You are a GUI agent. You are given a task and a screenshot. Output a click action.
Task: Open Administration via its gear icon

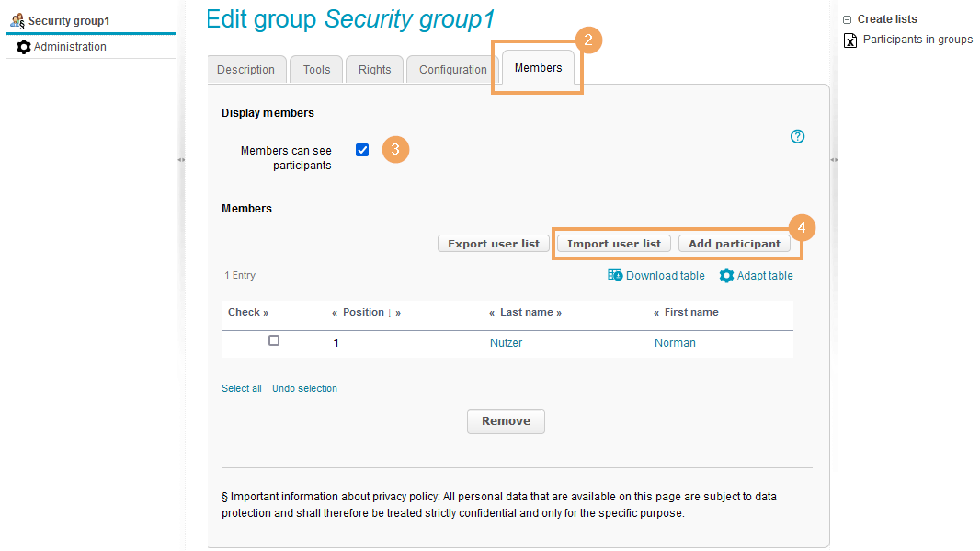coord(24,47)
